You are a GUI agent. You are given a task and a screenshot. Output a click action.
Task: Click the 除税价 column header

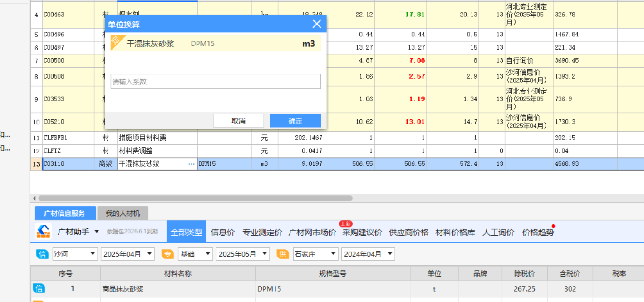[x=525, y=274]
